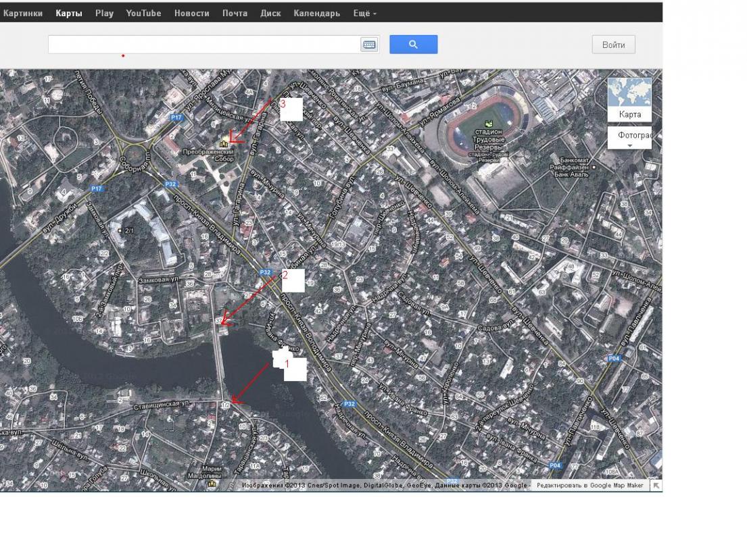Focus the maps search input field

tap(203, 45)
